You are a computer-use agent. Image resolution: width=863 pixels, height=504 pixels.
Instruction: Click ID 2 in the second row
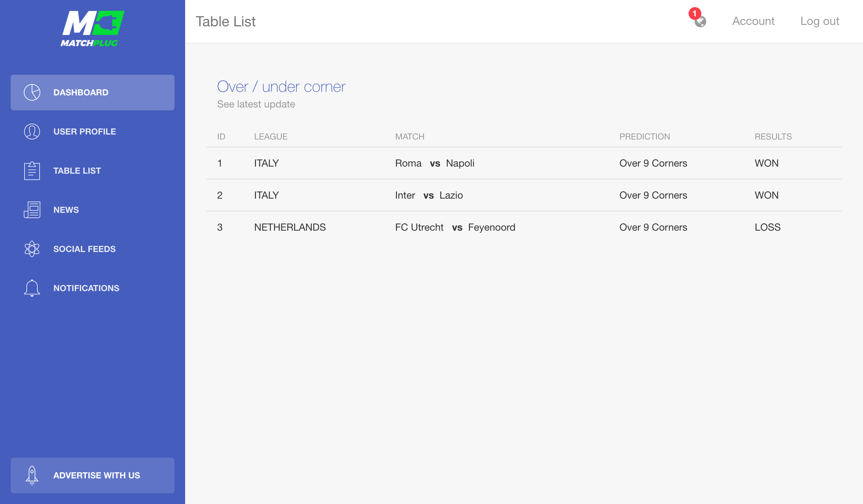pos(220,195)
